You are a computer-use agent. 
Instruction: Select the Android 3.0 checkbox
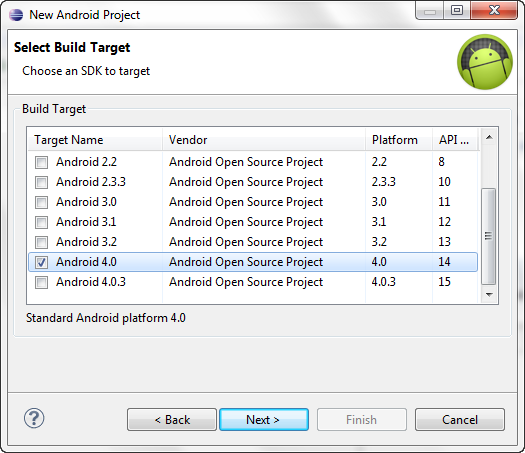coord(42,202)
